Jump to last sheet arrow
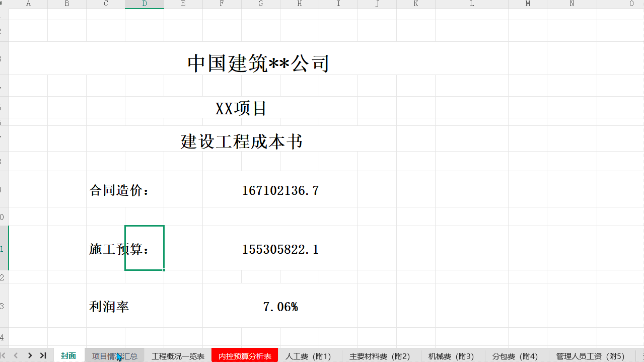This screenshot has width=644, height=362. tap(43, 355)
